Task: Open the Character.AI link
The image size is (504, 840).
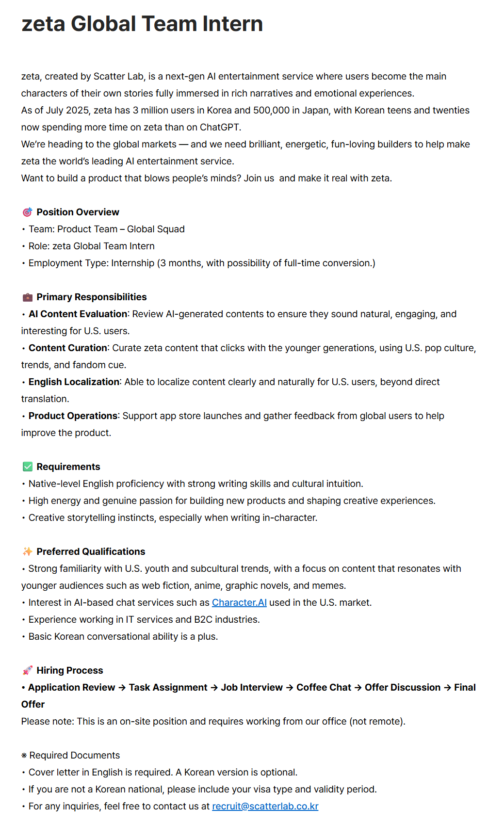Action: coord(239,603)
